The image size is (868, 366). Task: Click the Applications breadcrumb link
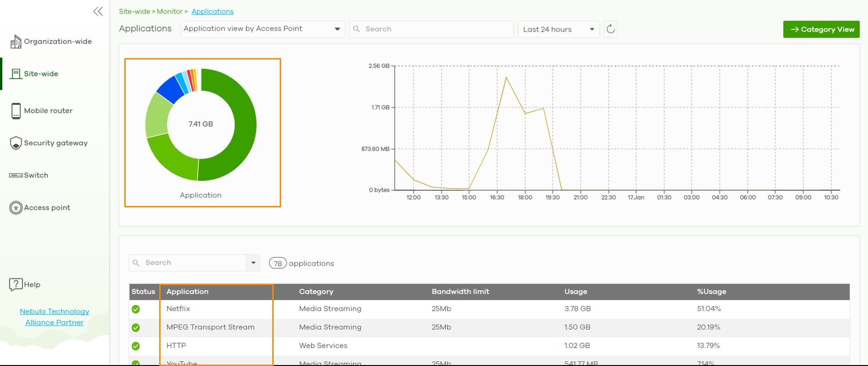212,12
